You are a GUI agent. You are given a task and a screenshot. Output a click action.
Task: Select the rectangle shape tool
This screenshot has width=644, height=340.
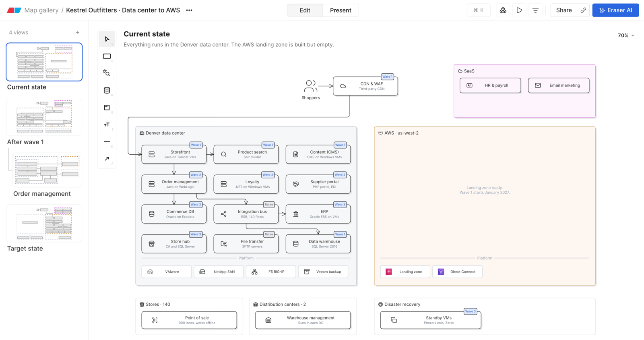click(107, 56)
